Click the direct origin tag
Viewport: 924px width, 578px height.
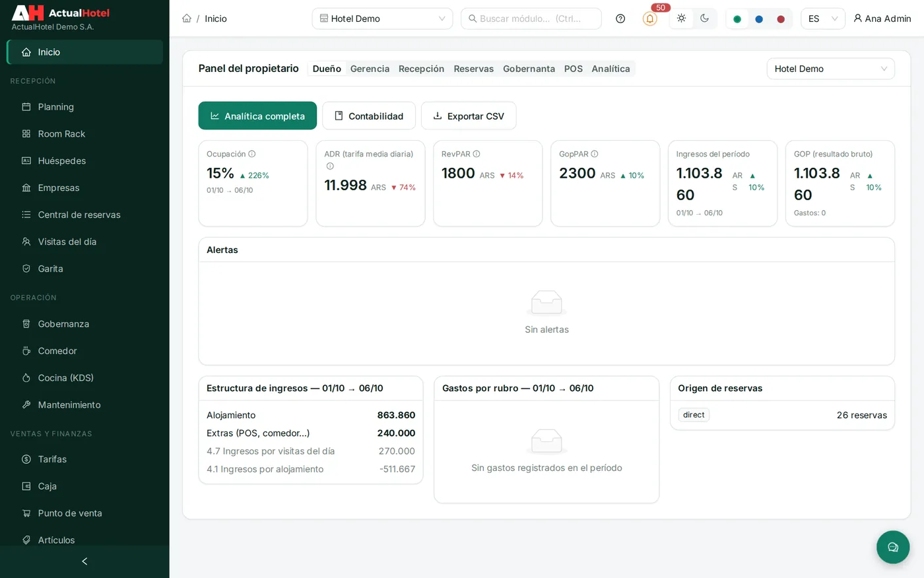[694, 415]
